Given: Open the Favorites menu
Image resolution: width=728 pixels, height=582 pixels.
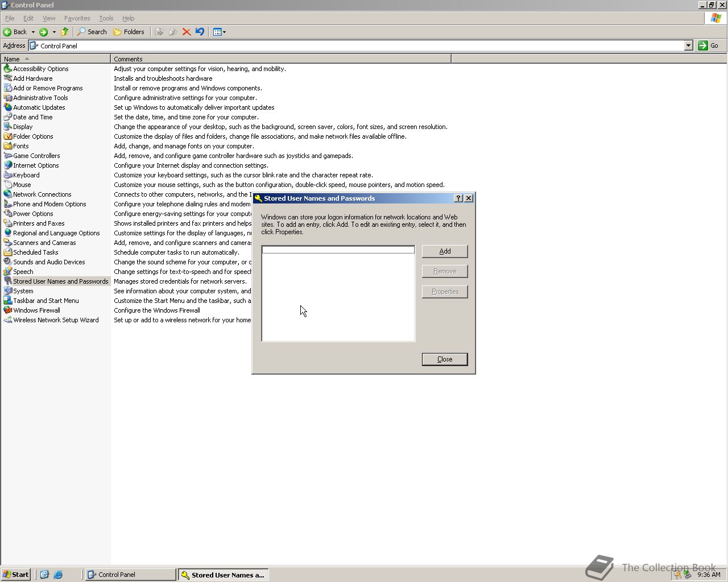Looking at the screenshot, I should tap(77, 18).
